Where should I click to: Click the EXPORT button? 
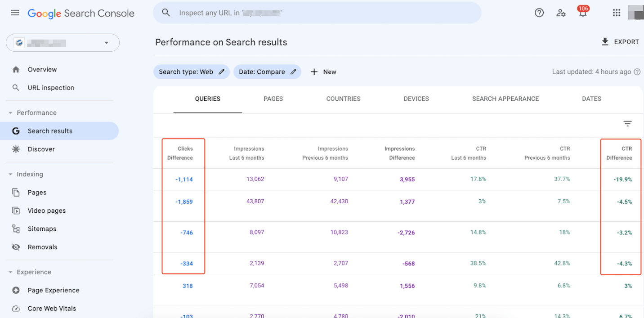point(620,42)
